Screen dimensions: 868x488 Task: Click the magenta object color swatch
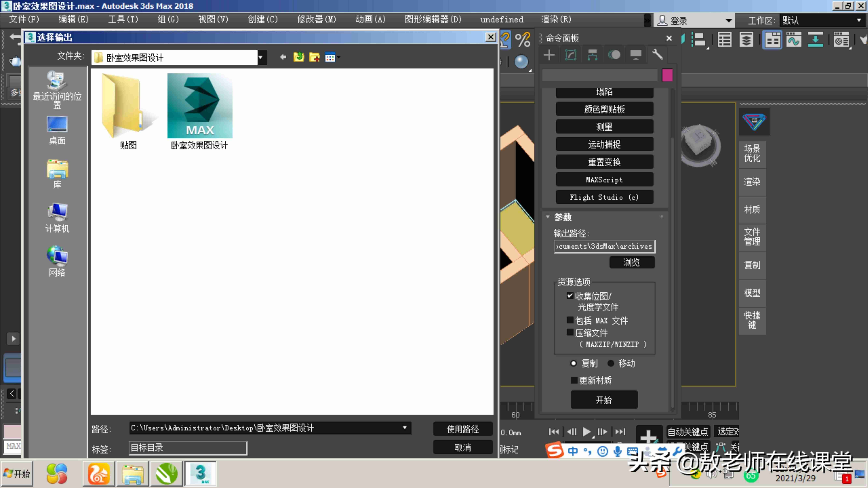(667, 75)
